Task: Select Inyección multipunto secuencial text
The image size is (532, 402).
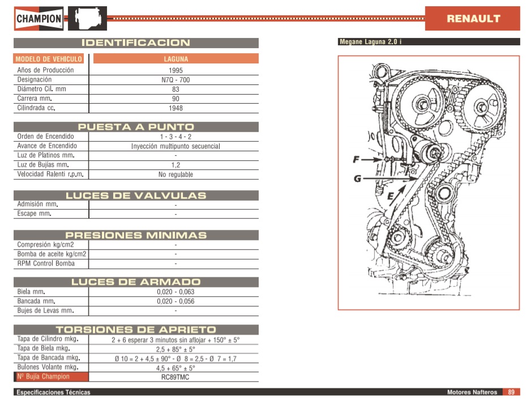Action: (x=175, y=146)
